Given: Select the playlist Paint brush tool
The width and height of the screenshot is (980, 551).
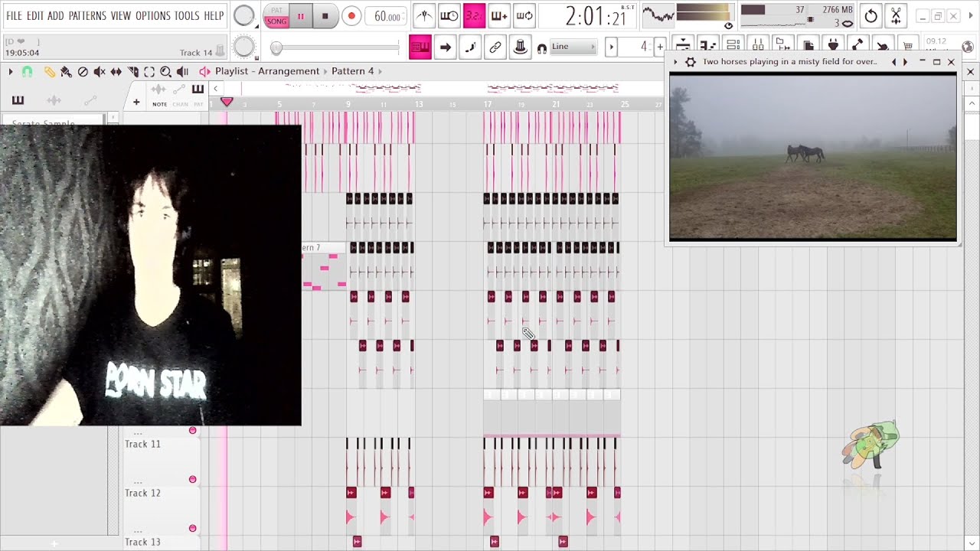Looking at the screenshot, I should (x=66, y=71).
